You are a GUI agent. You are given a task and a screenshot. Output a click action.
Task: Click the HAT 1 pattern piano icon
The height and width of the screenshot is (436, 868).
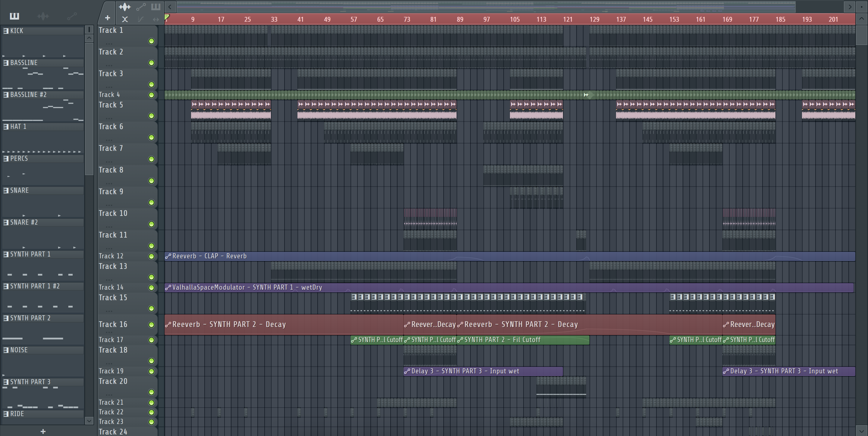click(x=6, y=126)
